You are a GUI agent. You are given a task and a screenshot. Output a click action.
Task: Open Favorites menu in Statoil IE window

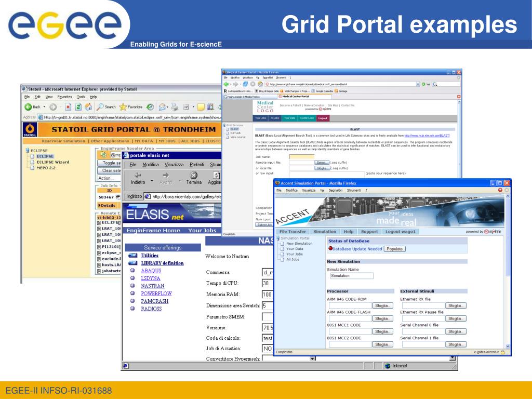pyautogui.click(x=64, y=97)
